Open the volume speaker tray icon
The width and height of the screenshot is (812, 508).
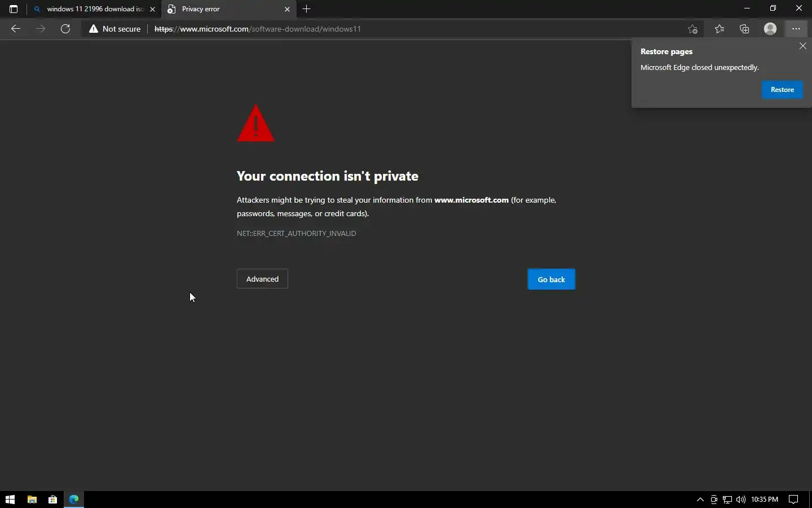coord(740,500)
